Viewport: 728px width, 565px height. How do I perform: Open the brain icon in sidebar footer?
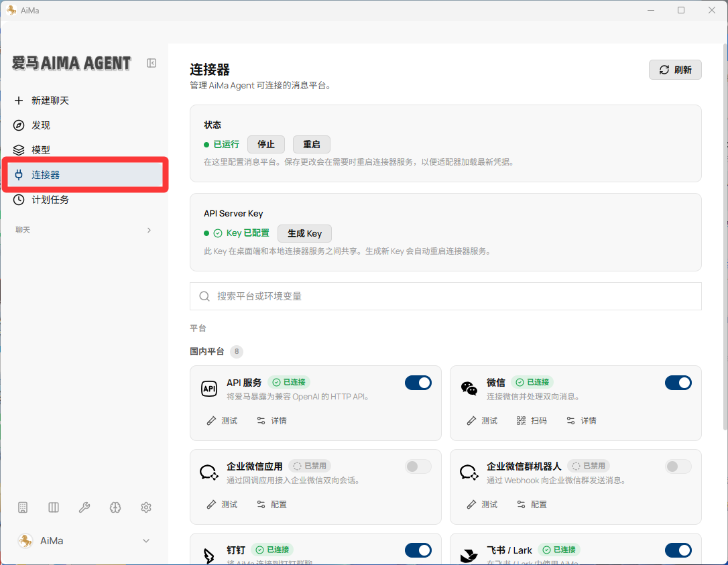(x=115, y=507)
